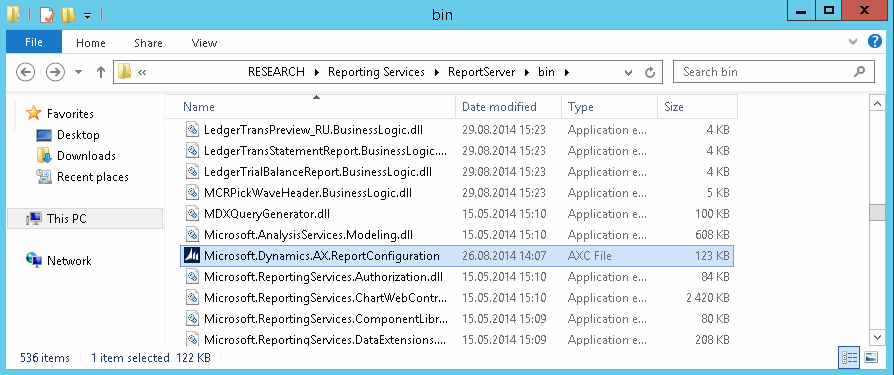Sort by the Name column header
Viewport: 894px width, 375px height.
(x=311, y=107)
